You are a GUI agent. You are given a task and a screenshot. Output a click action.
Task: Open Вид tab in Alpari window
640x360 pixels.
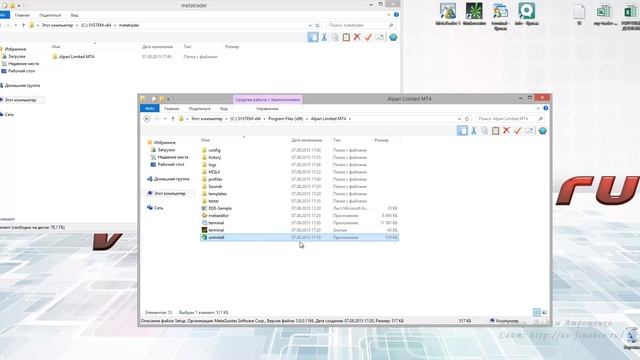224,109
